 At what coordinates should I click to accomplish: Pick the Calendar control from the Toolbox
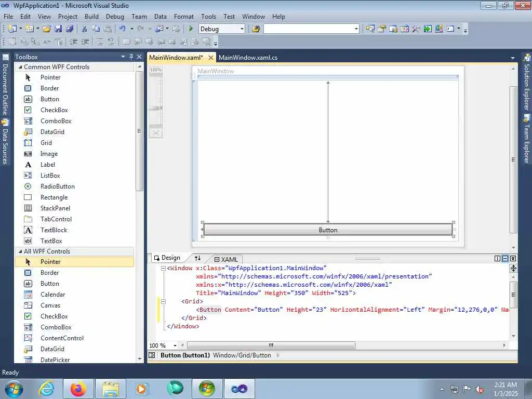[x=75, y=295]
